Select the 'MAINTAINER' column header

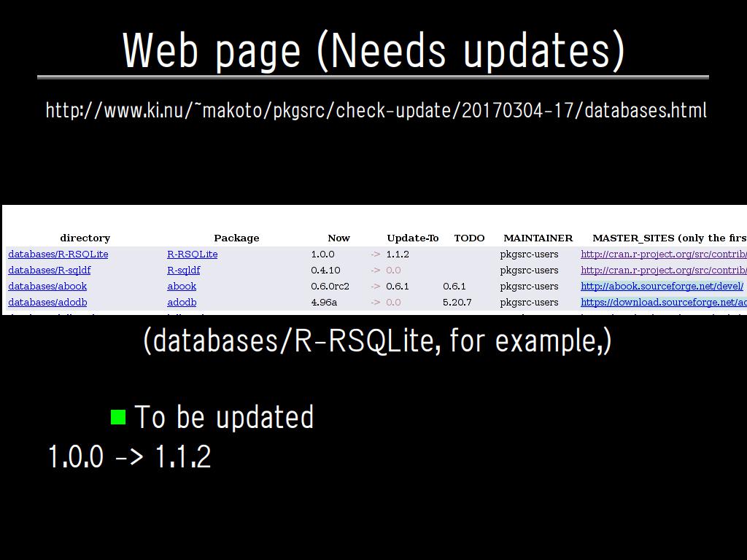(538, 238)
